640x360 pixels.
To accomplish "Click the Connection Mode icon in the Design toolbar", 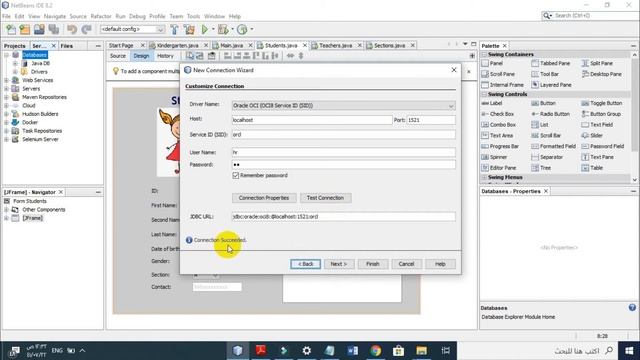I will pyautogui.click(x=200, y=56).
